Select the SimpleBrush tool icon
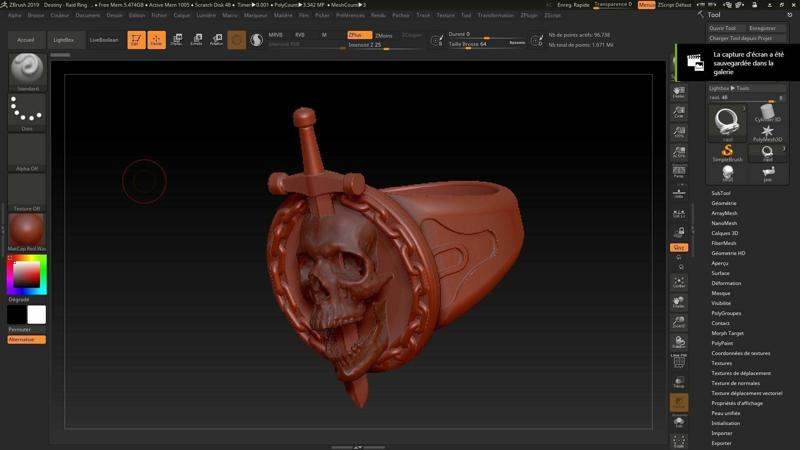The height and width of the screenshot is (450, 800). pyautogui.click(x=727, y=152)
